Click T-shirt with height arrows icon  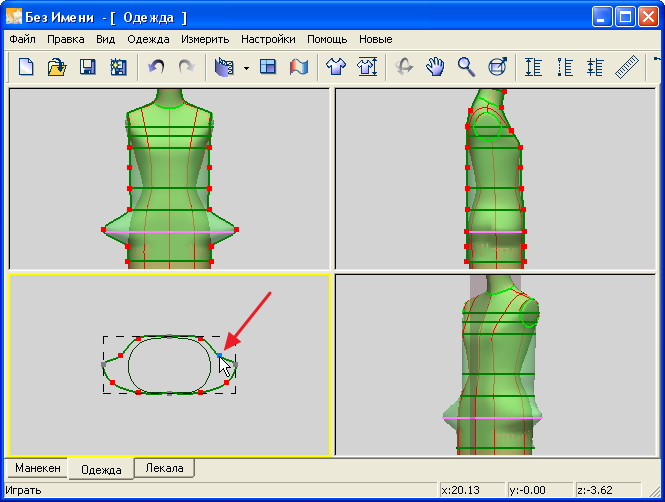(367, 67)
